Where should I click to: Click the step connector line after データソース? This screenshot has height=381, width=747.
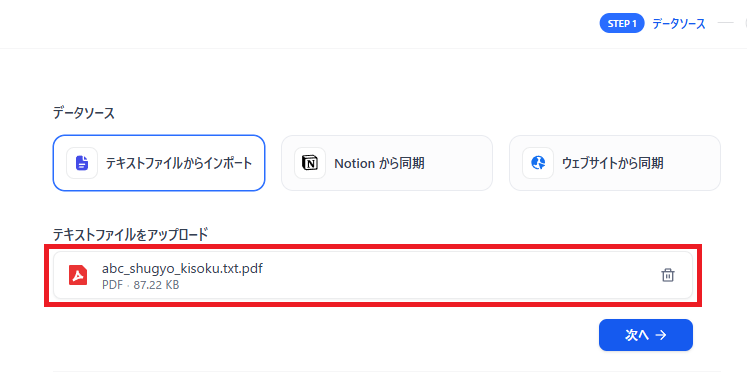726,23
